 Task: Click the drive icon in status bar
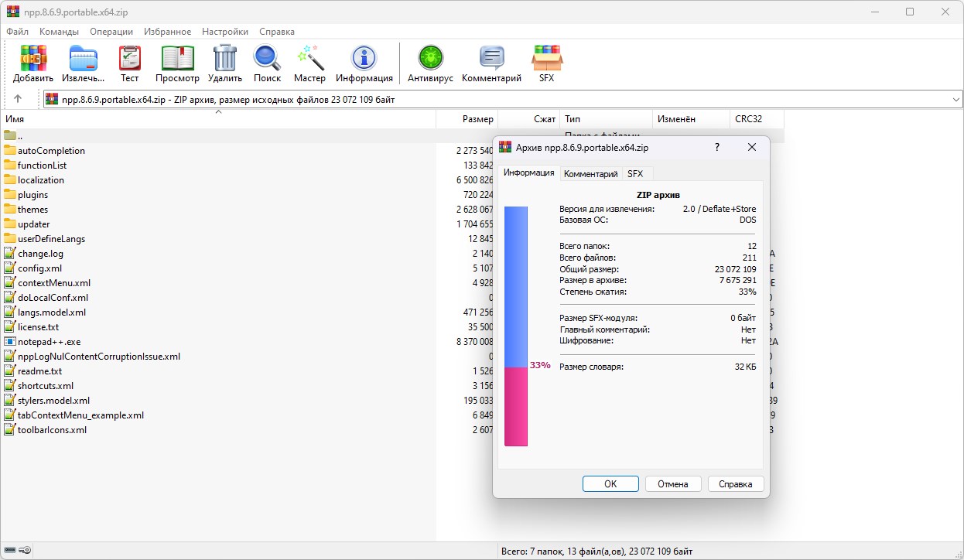coord(10,551)
